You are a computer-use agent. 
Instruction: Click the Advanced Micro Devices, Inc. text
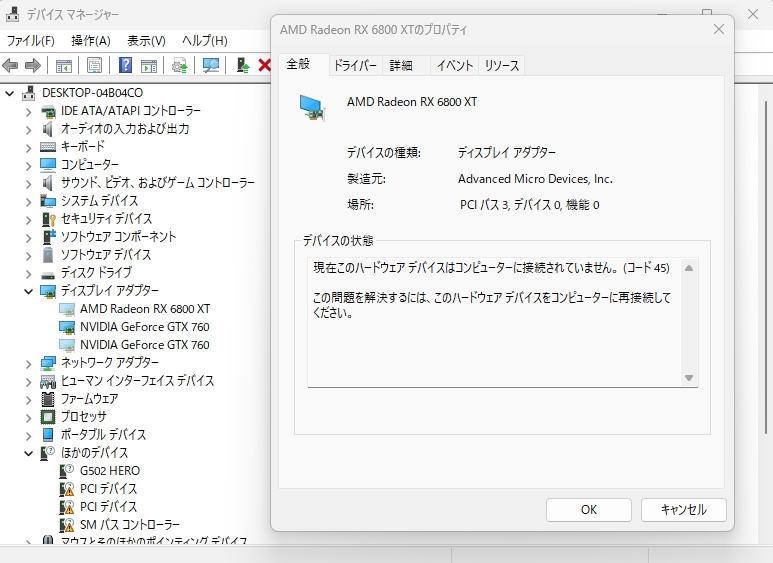click(x=535, y=179)
